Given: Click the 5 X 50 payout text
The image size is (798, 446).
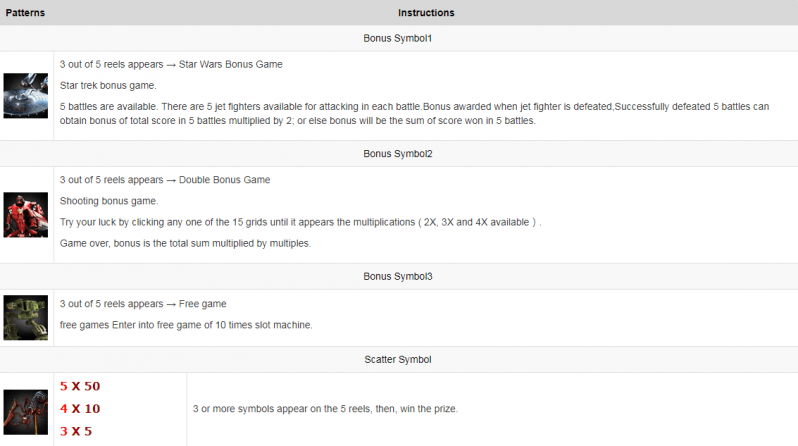Looking at the screenshot, I should [80, 386].
